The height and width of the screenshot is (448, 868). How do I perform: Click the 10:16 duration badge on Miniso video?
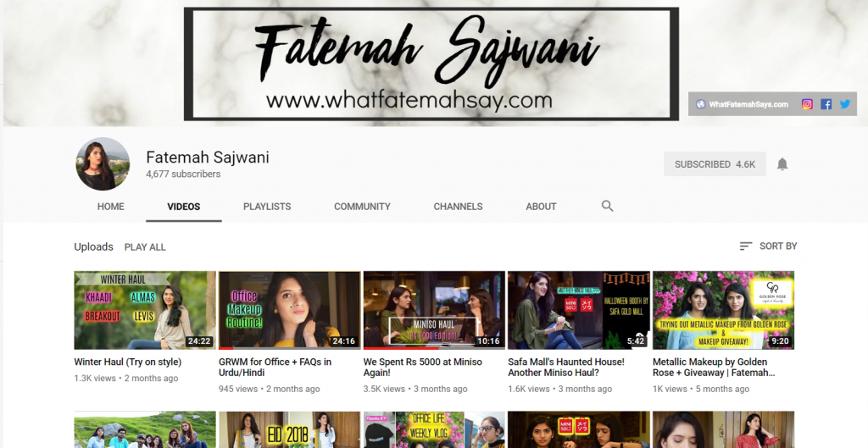coord(488,341)
